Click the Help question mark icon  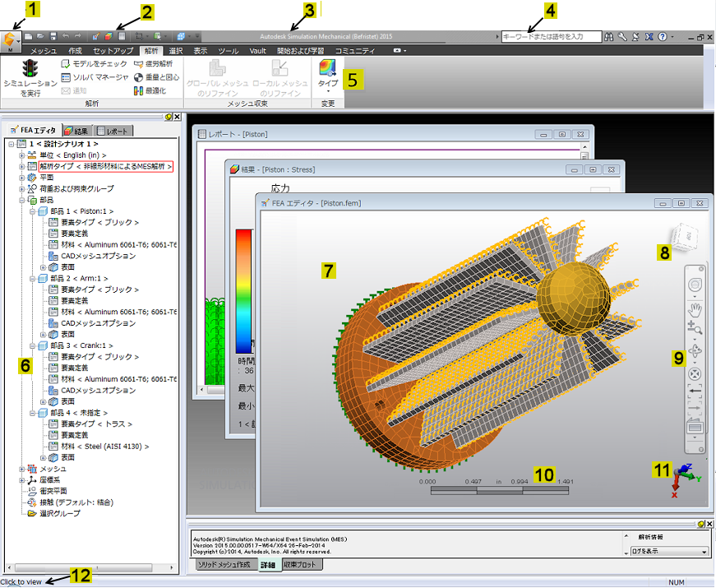point(662,36)
